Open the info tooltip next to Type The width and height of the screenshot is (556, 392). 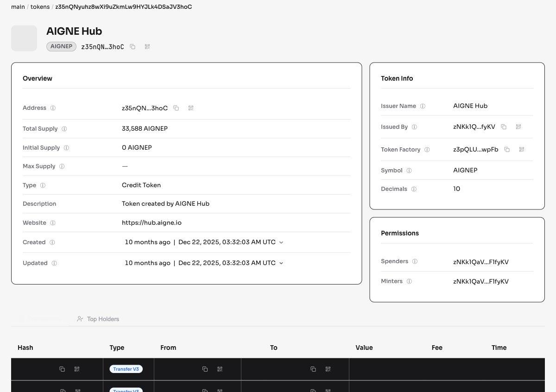point(43,185)
